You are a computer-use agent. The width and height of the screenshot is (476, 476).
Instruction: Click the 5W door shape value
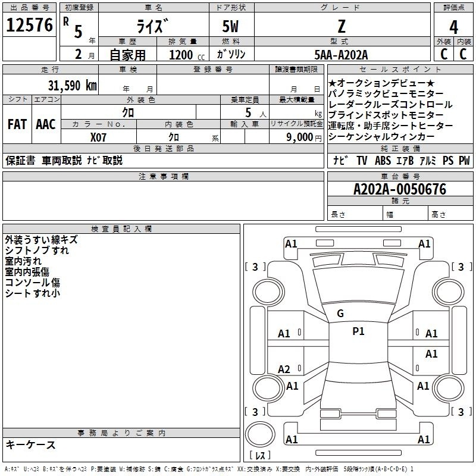click(231, 27)
